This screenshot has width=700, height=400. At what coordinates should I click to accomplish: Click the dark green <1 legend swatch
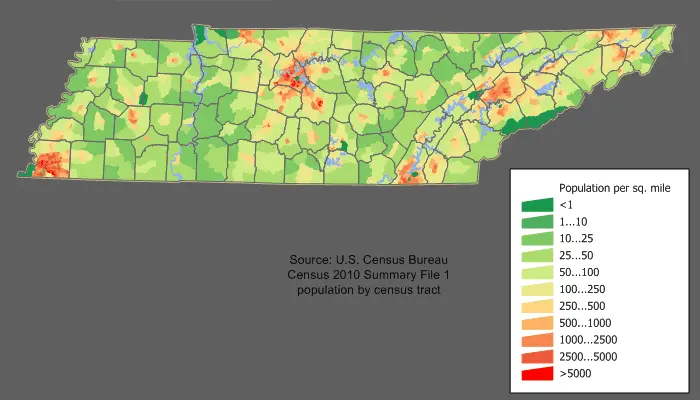click(537, 205)
